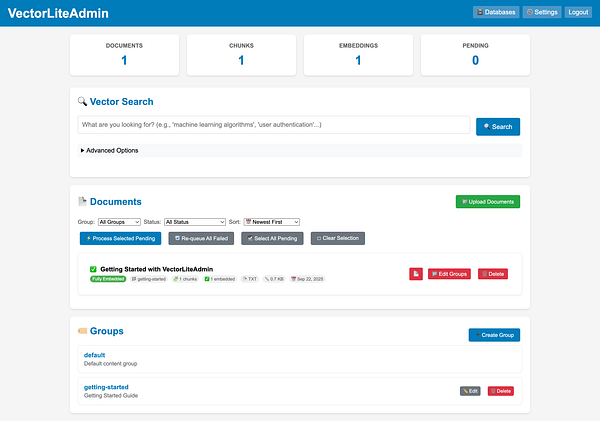The height and width of the screenshot is (421, 600).
Task: Edit the getting-started group
Action: (470, 391)
